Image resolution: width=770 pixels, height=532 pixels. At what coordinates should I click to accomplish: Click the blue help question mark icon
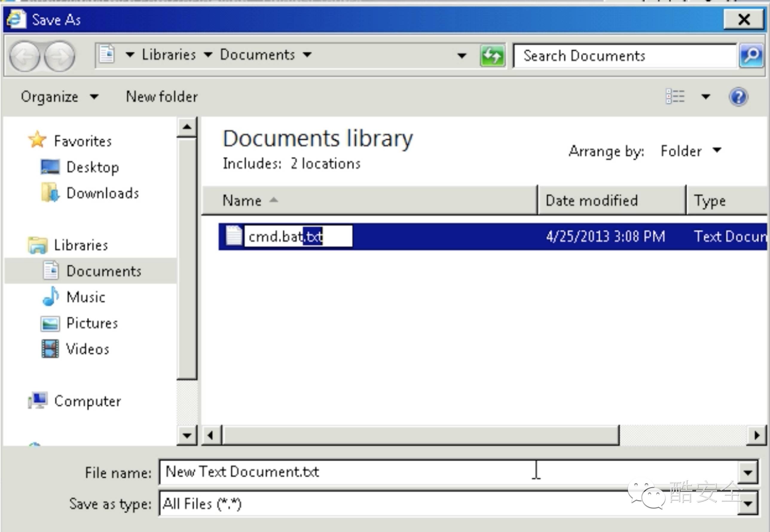coord(738,97)
